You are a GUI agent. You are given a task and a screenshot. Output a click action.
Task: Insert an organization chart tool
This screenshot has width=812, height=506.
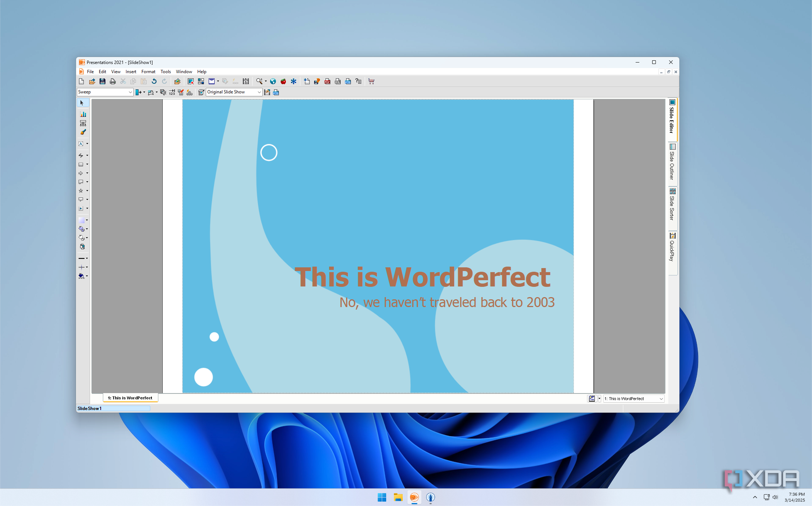[x=83, y=123]
